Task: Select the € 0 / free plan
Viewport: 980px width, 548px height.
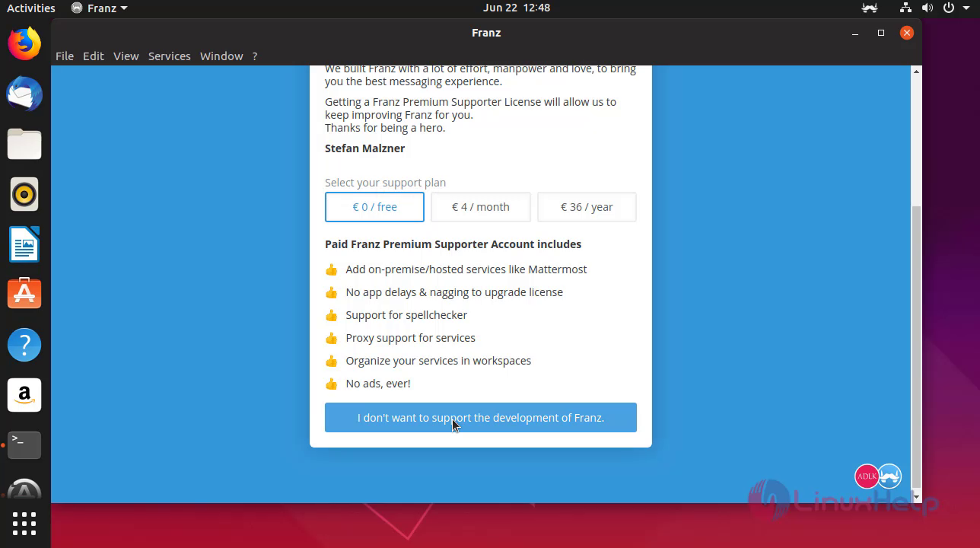Action: pos(374,207)
